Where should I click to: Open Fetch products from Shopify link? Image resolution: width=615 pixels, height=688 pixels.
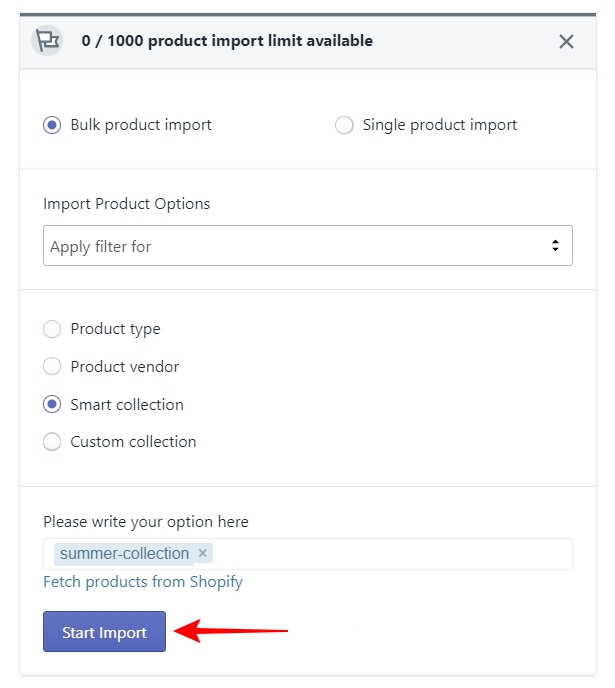click(x=143, y=582)
